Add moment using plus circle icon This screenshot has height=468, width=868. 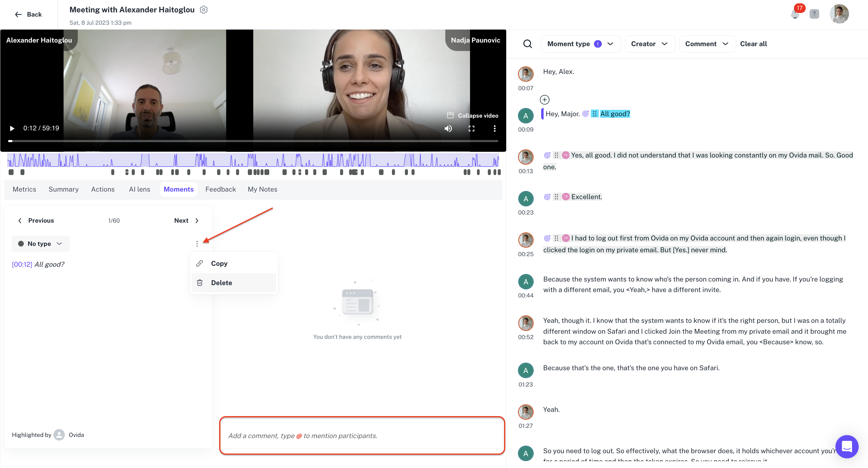coord(544,100)
